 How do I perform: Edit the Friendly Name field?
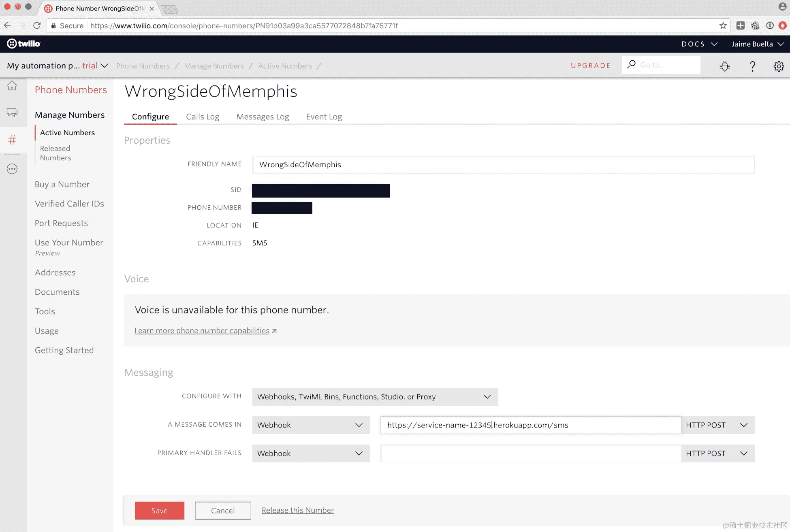pyautogui.click(x=503, y=165)
